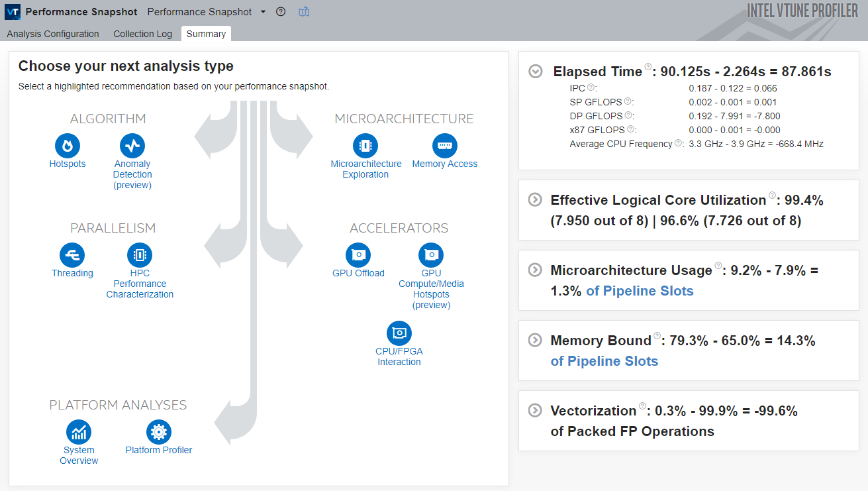
Task: Expand the Vectorization section
Action: [x=534, y=410]
